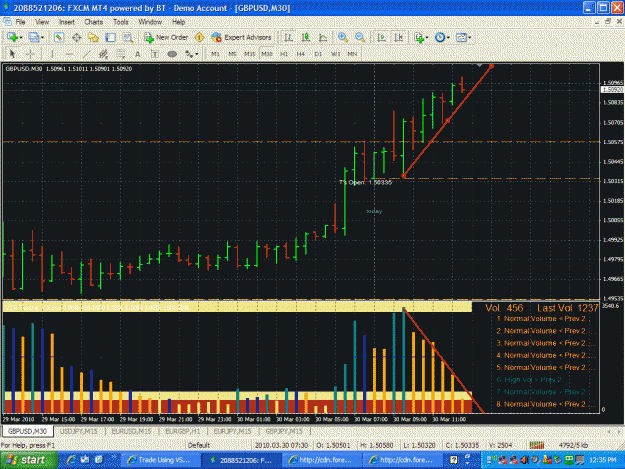The width and height of the screenshot is (625, 469).
Task: Zoom out on the chart
Action: point(360,37)
